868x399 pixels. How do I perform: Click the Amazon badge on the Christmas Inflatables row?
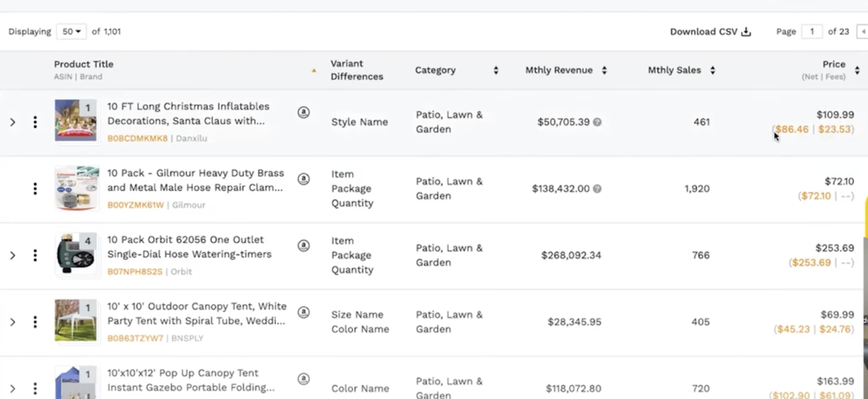tap(304, 112)
